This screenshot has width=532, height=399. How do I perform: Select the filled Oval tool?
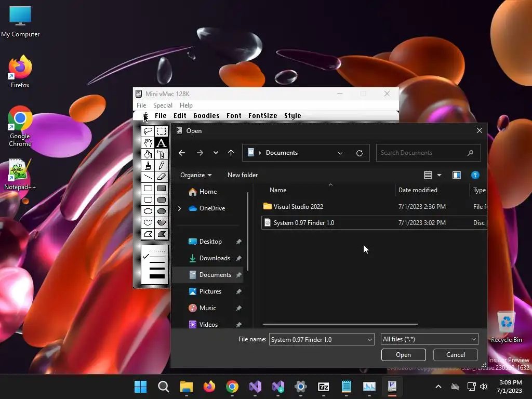point(162,211)
